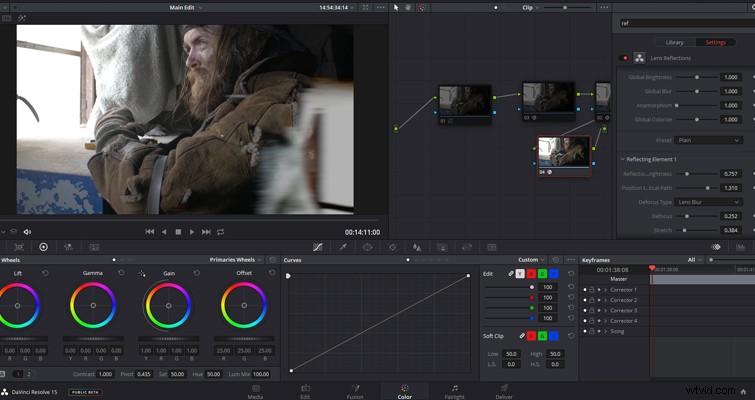Open the Curves palette icon

[x=317, y=247]
